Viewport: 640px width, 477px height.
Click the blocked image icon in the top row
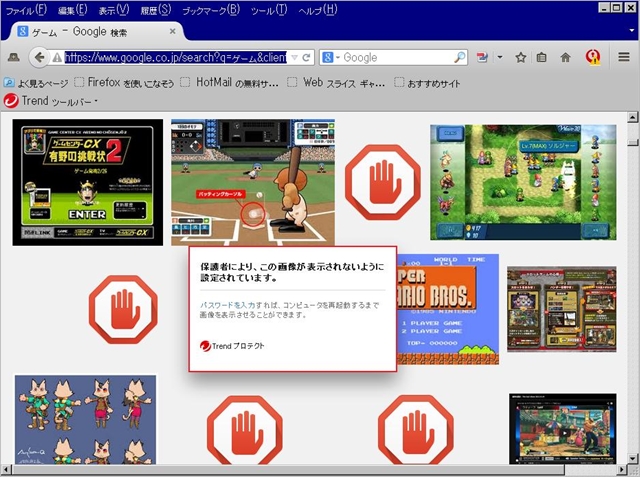click(382, 182)
